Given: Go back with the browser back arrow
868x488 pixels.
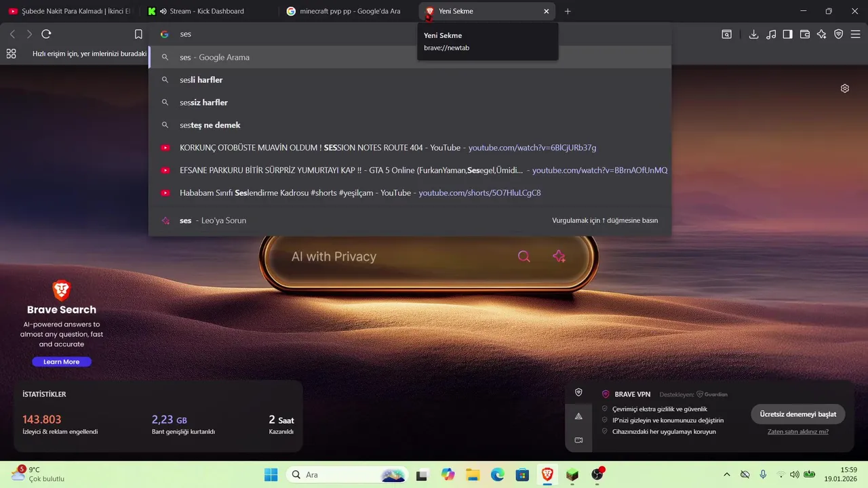Looking at the screenshot, I should tap(12, 34).
